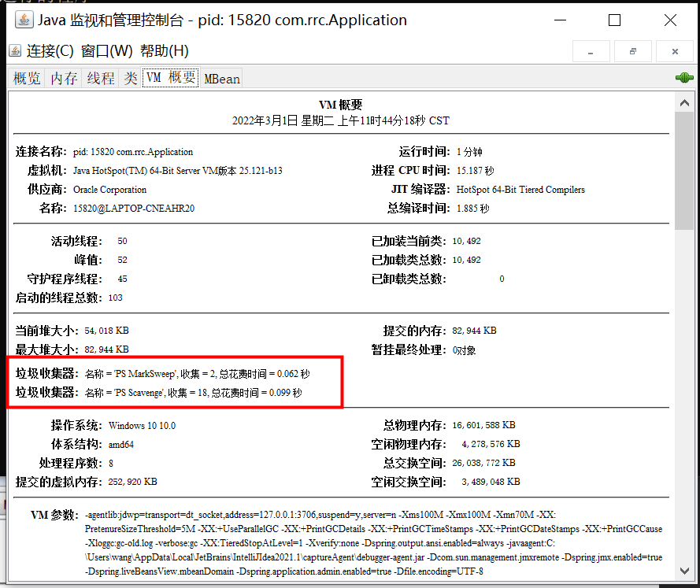The image size is (700, 588).
Task: Click the 已加装当前类 value '10, 492'
Action: point(466,242)
